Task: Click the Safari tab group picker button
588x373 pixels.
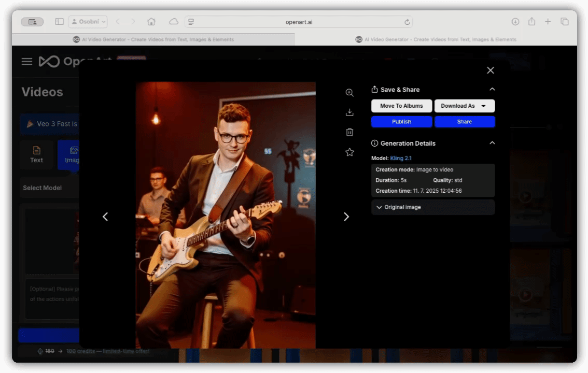Action: coord(32,22)
